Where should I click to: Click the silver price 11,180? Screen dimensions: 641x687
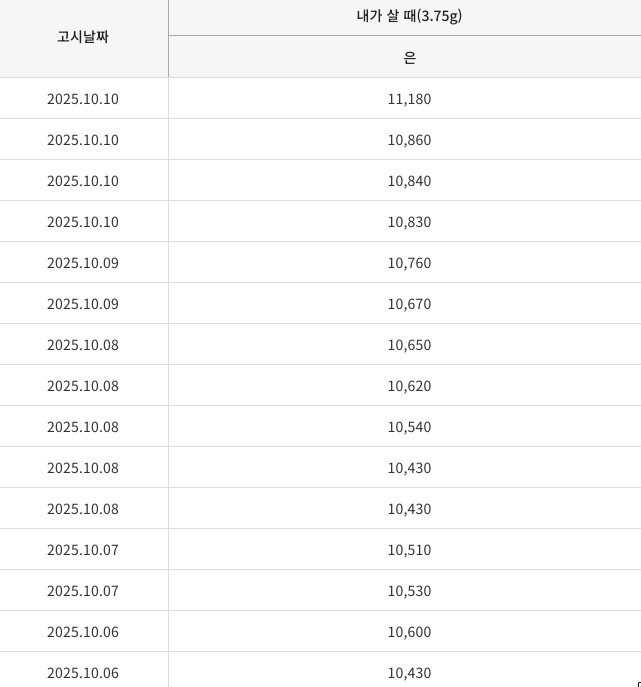[409, 99]
